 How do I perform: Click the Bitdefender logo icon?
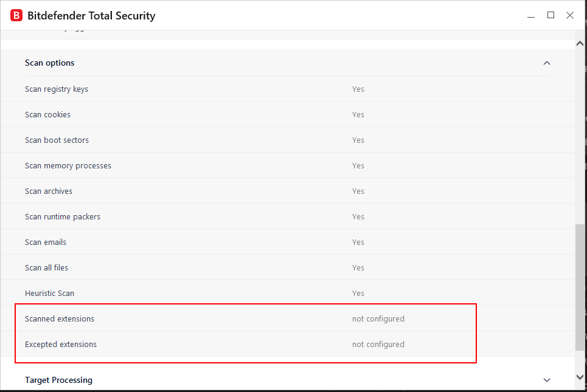[16, 15]
